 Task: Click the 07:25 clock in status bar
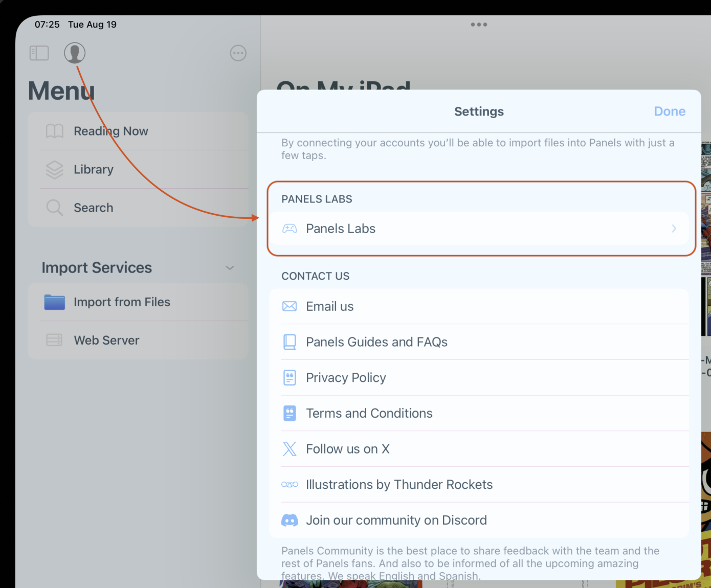click(47, 25)
